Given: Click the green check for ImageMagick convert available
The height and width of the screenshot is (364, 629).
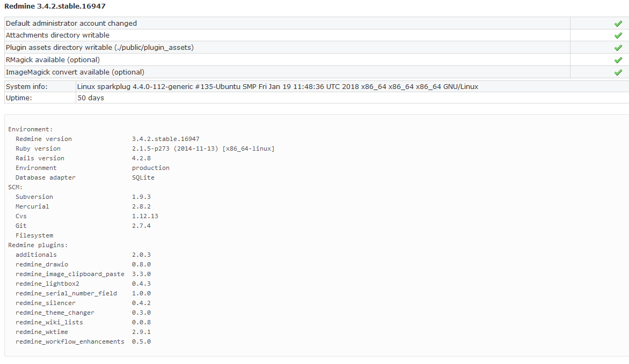Looking at the screenshot, I should pos(618,72).
